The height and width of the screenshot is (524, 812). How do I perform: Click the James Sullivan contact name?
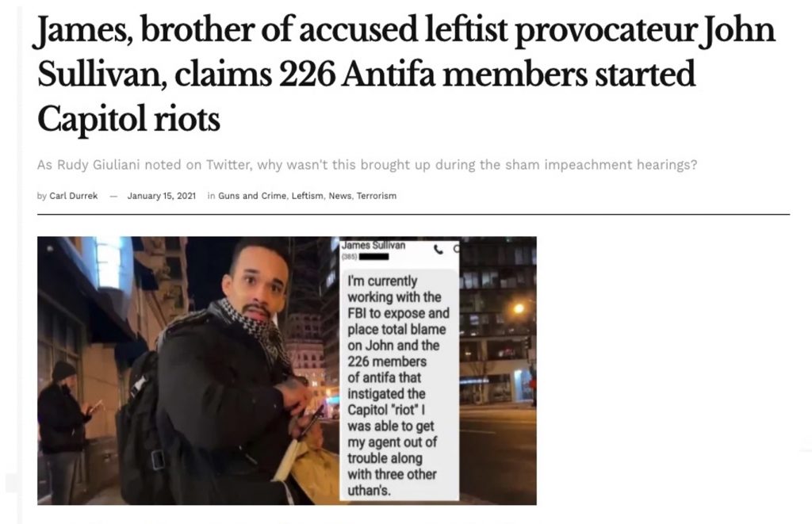tap(373, 246)
